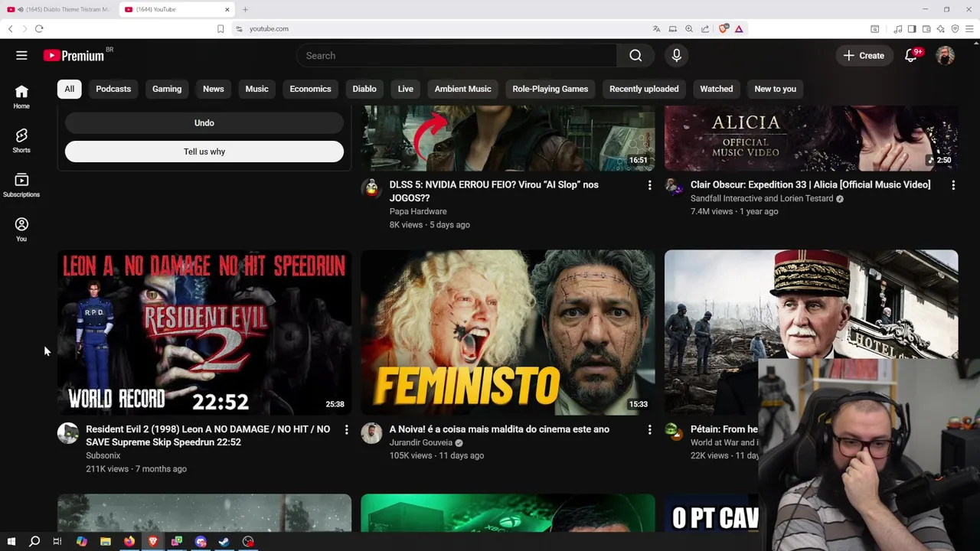Go to Home in the sidebar
The width and height of the screenshot is (980, 551).
coord(21,96)
